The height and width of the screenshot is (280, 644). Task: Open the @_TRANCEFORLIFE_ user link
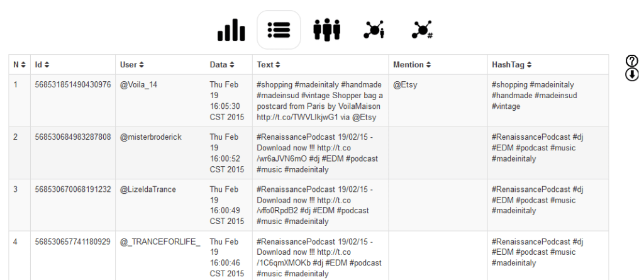tap(160, 242)
